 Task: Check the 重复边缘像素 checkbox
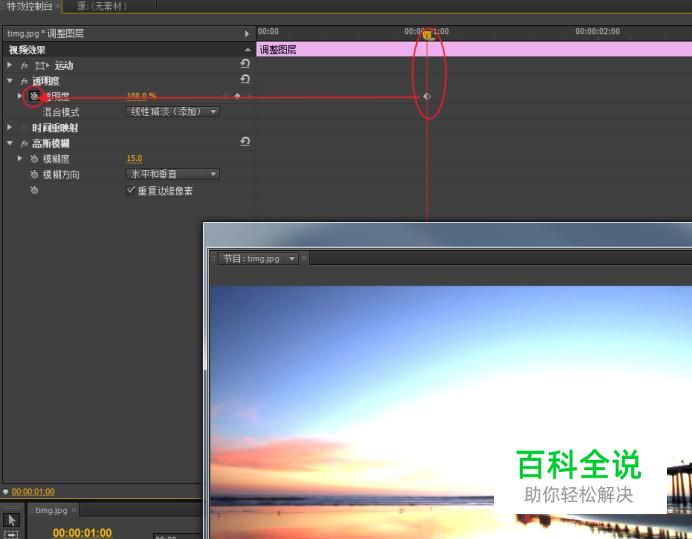(x=131, y=190)
